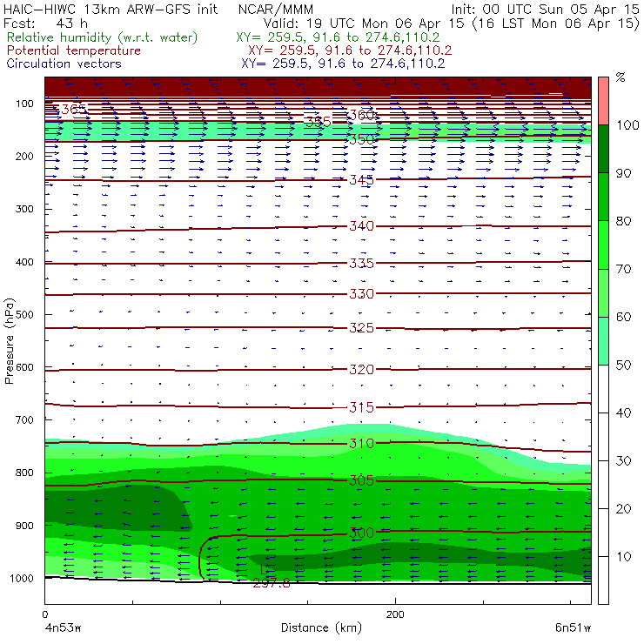Click the 'Pressure (hPa)' axis title
The image size is (644, 644).
coord(9,341)
